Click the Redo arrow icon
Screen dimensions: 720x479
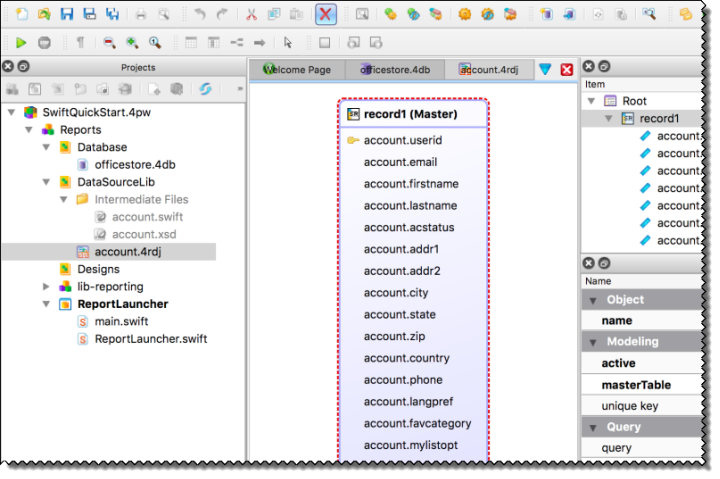[222, 14]
